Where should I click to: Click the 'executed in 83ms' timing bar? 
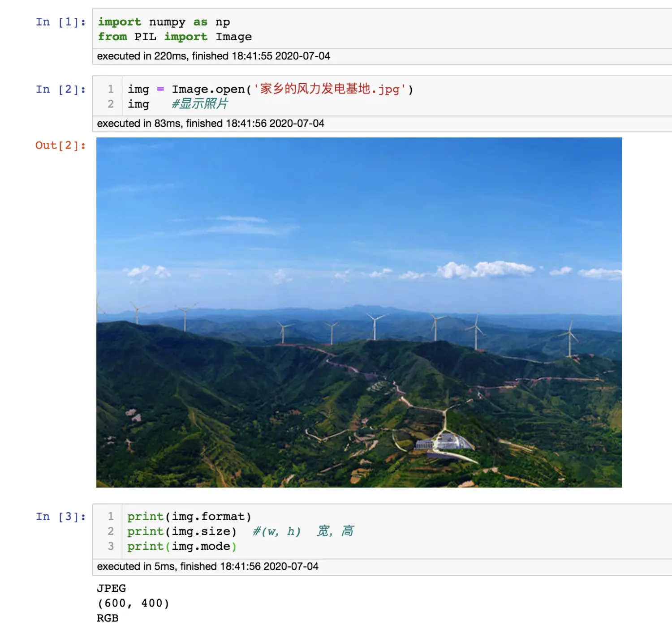pyautogui.click(x=211, y=124)
